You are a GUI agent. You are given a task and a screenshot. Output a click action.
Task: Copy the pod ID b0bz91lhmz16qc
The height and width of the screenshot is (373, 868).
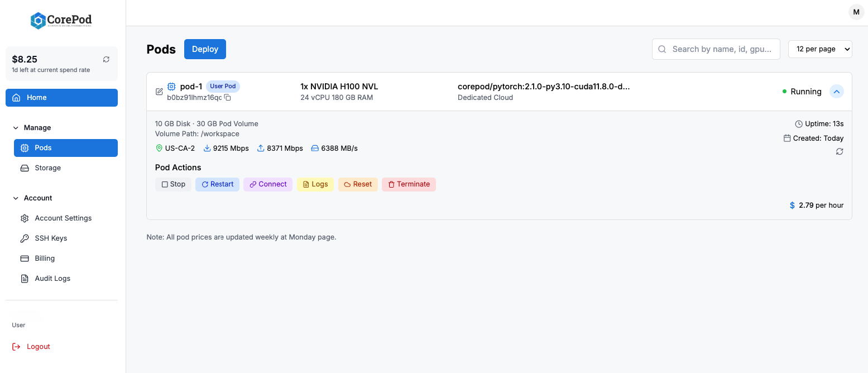[228, 98]
